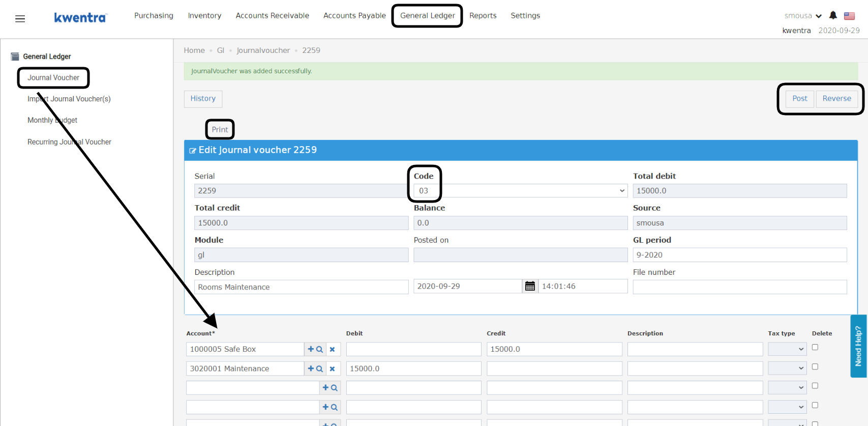
Task: Search accounts on the Safe Box row
Action: pyautogui.click(x=320, y=349)
